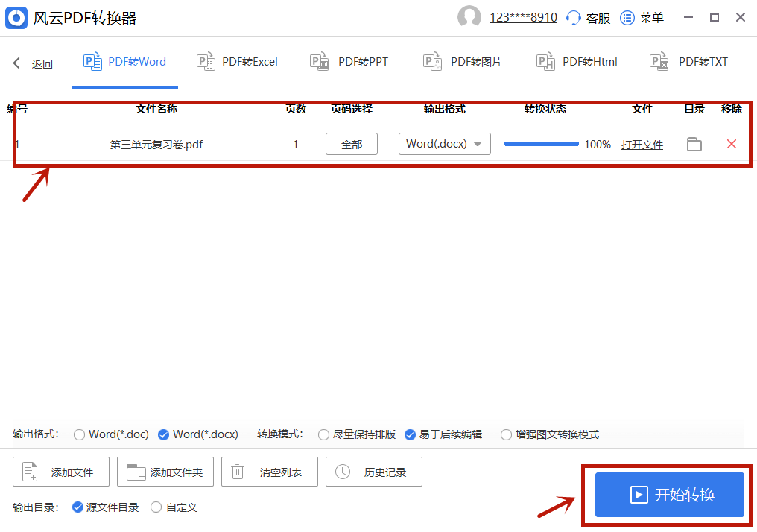Switch to the PDF转Word tab
Image resolution: width=757 pixels, height=532 pixels.
point(125,62)
